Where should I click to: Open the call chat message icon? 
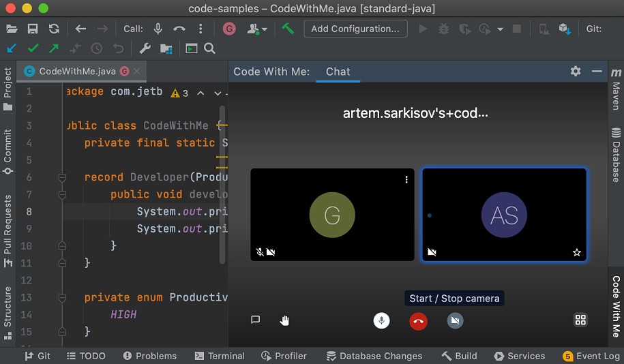(x=256, y=320)
